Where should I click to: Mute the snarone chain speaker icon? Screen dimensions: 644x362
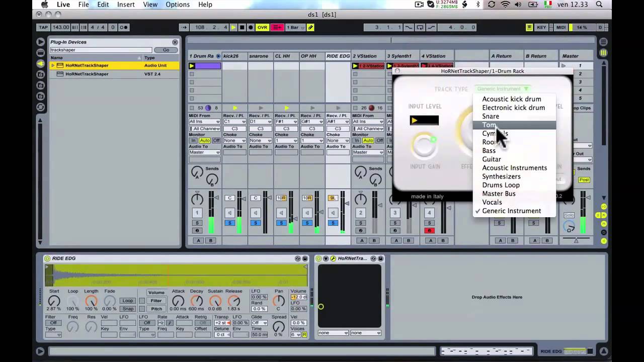point(256,213)
